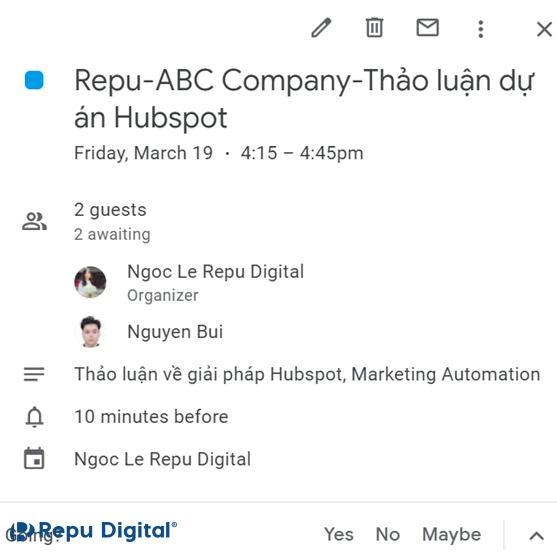The width and height of the screenshot is (557, 553).
Task: Click the bell reminder icon
Action: point(34,417)
